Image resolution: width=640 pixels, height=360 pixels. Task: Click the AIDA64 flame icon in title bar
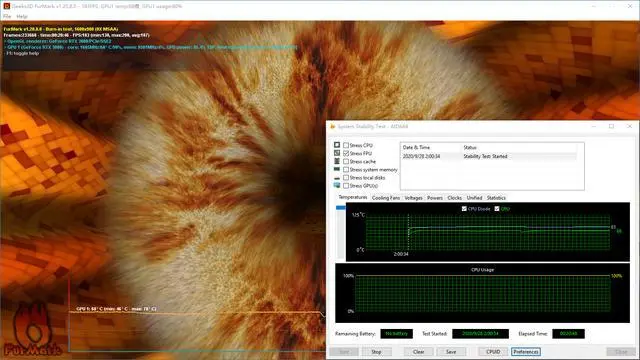point(333,127)
